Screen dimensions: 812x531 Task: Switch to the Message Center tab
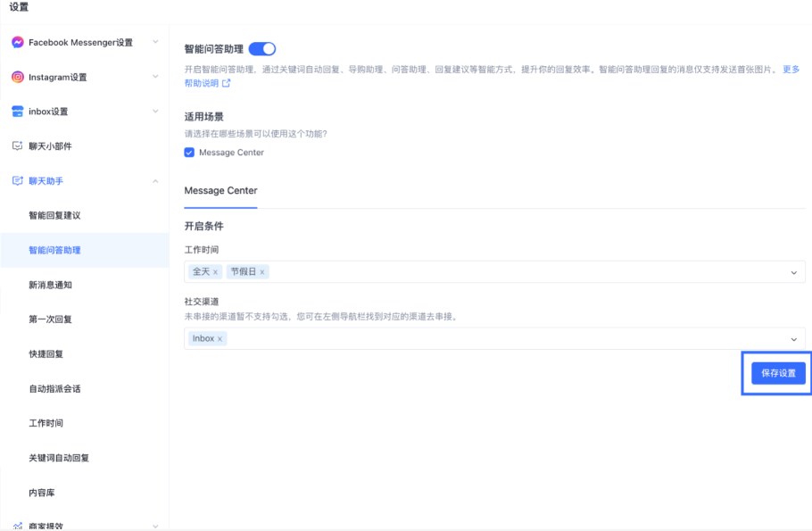tap(220, 191)
